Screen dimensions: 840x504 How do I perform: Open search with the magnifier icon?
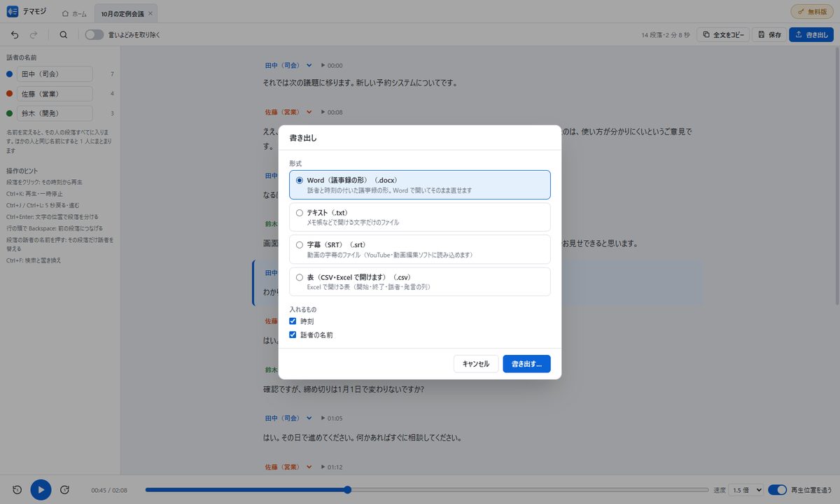point(64,34)
